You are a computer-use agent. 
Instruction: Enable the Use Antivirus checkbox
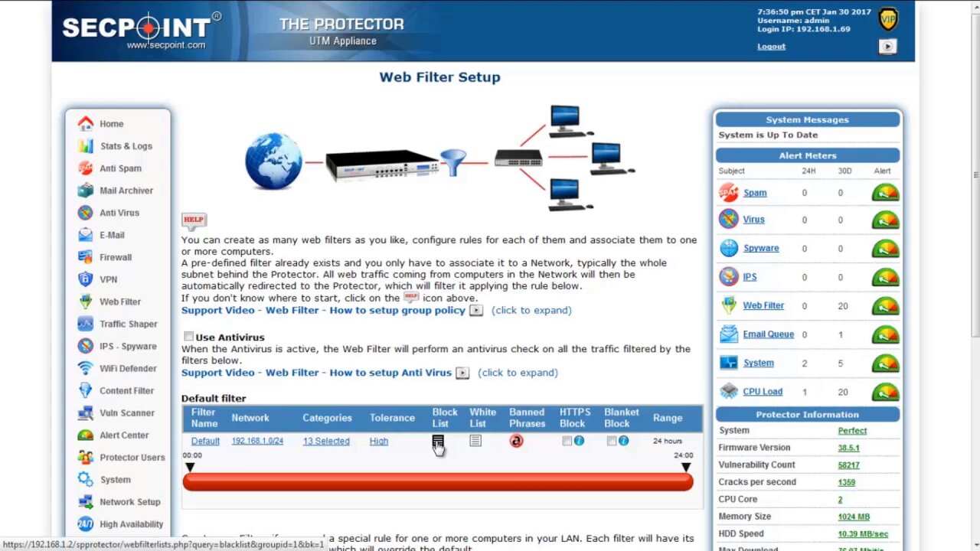188,337
